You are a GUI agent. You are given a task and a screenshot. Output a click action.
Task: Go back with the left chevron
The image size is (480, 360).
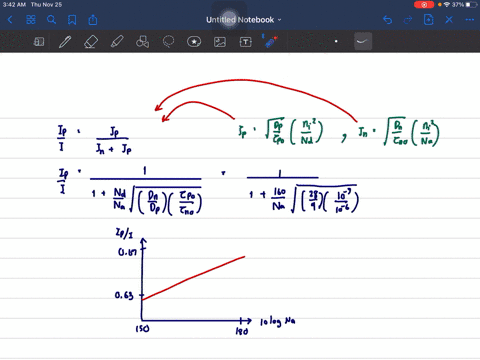click(x=10, y=20)
